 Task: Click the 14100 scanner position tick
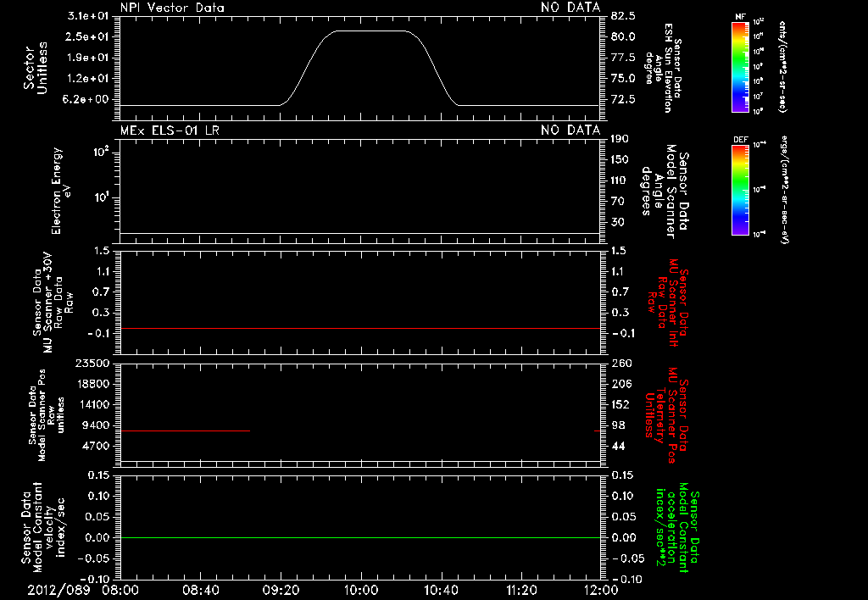click(x=92, y=404)
